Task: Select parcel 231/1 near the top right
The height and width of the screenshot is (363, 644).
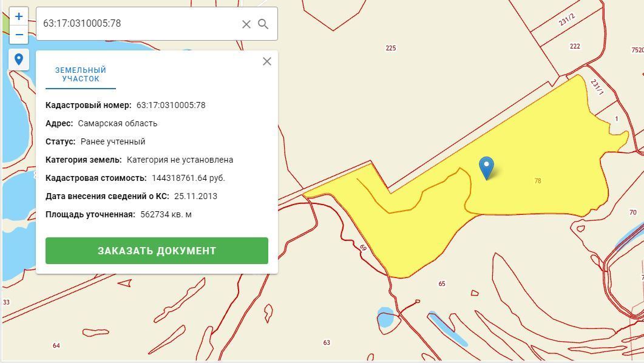Action: coord(597,87)
